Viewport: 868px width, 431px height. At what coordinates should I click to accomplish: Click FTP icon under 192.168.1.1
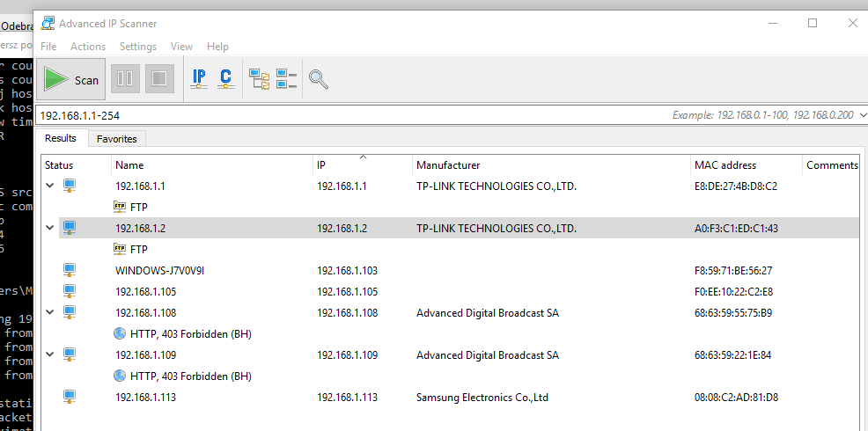(x=120, y=207)
